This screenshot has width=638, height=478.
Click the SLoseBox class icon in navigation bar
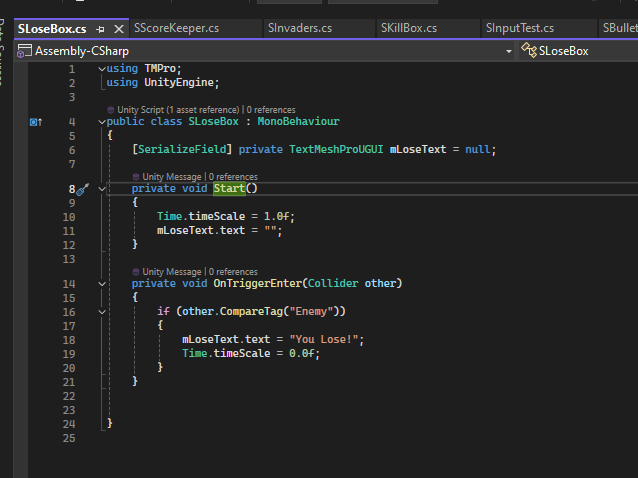coord(529,50)
